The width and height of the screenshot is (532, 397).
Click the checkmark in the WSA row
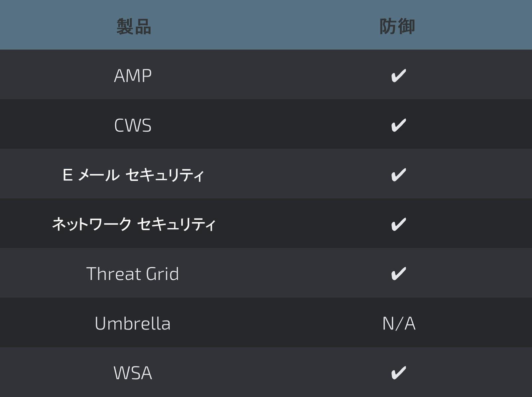coord(398,373)
